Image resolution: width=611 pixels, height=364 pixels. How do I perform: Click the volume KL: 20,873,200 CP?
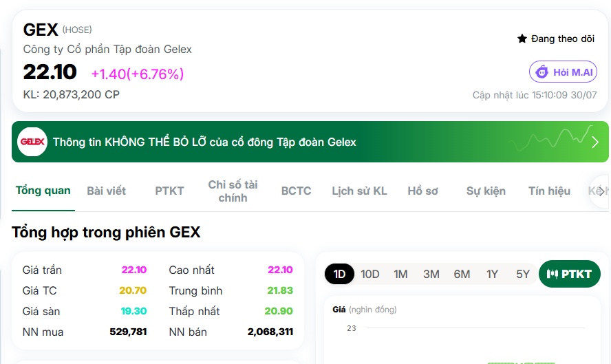72,95
